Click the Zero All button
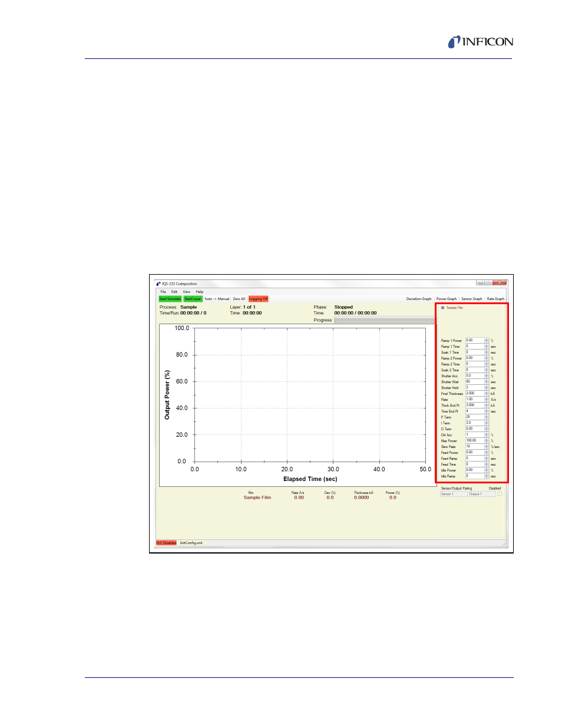This screenshot has height=728, width=562. (239, 299)
